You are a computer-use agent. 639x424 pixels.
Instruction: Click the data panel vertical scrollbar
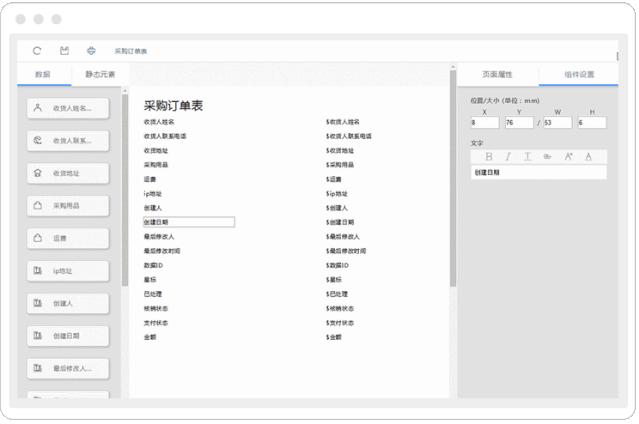point(125,190)
